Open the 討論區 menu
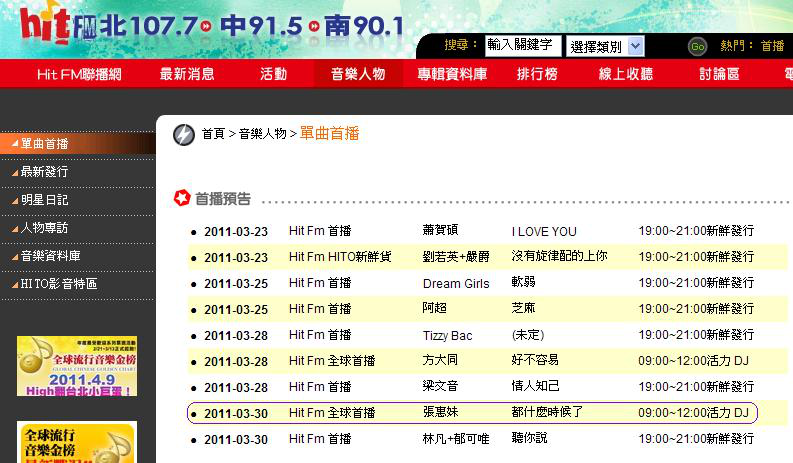The height and width of the screenshot is (463, 793). (719, 74)
